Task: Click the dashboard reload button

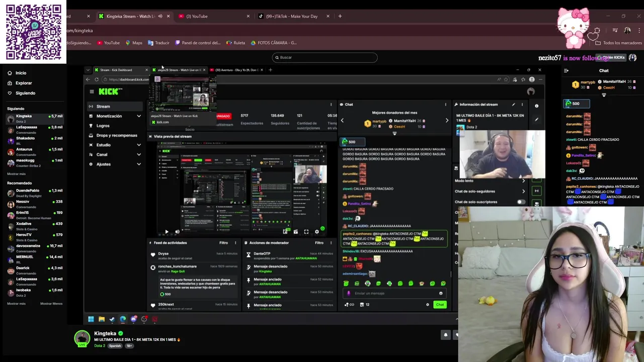Action: pyautogui.click(x=97, y=79)
